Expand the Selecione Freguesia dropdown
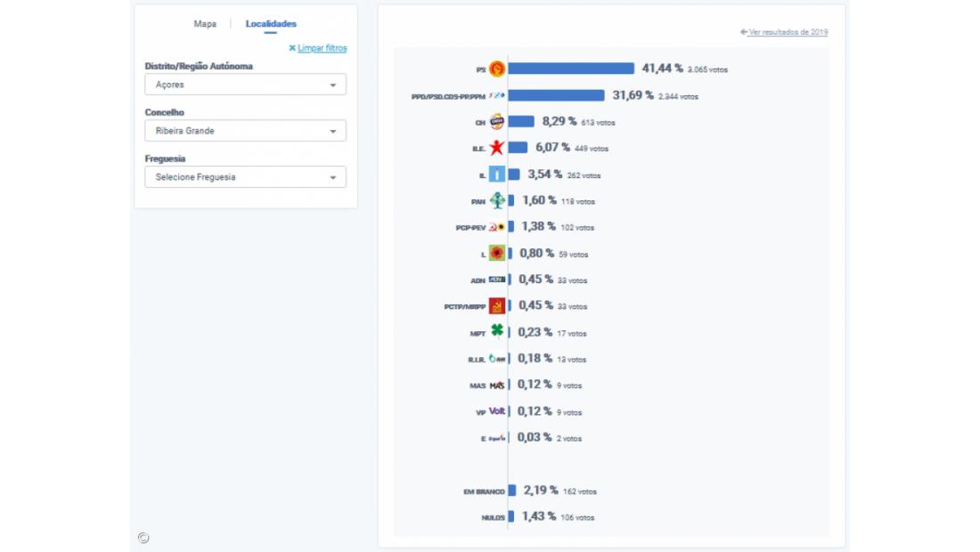 point(245,177)
